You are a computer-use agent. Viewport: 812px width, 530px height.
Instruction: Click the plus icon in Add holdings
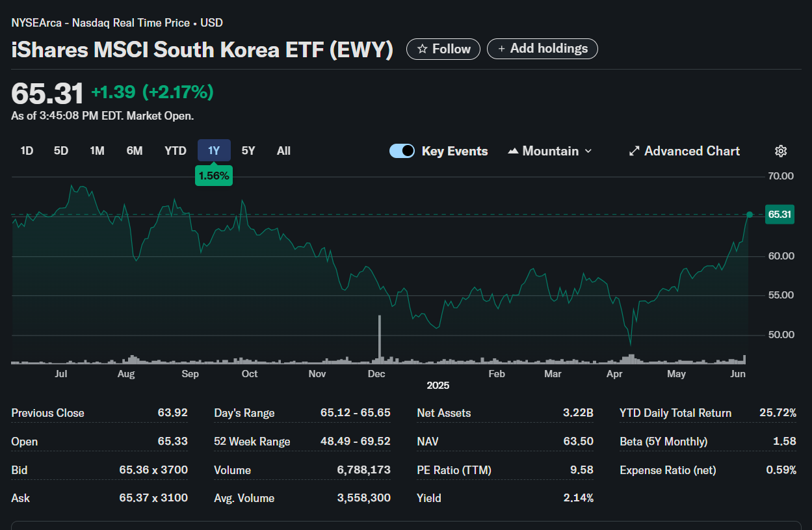[501, 49]
